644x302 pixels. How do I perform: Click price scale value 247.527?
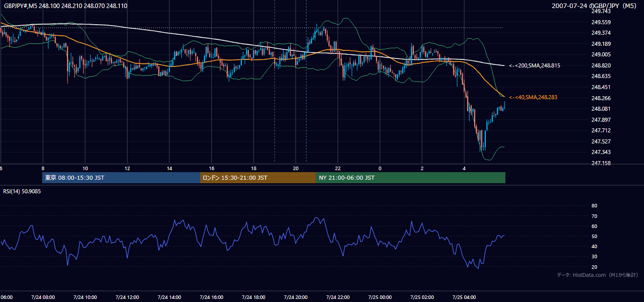coord(601,141)
